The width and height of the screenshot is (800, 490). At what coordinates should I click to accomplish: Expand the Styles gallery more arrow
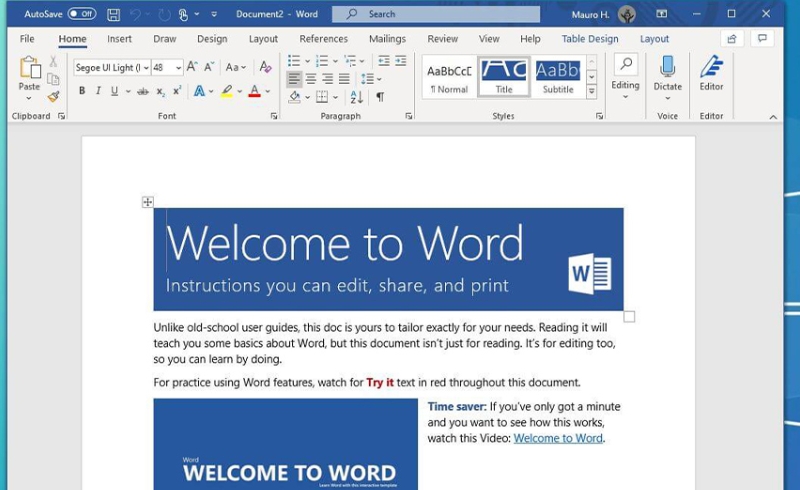(x=591, y=91)
